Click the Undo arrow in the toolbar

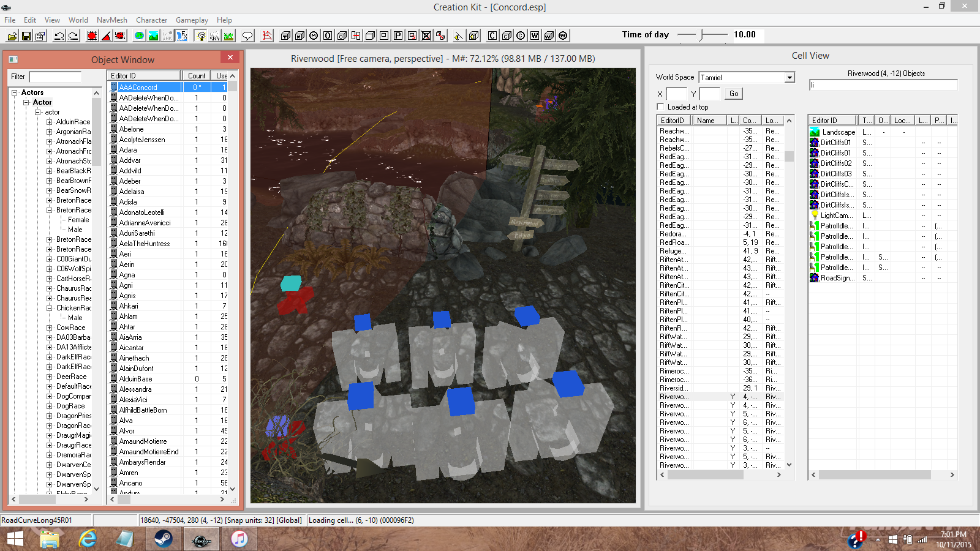(x=59, y=36)
